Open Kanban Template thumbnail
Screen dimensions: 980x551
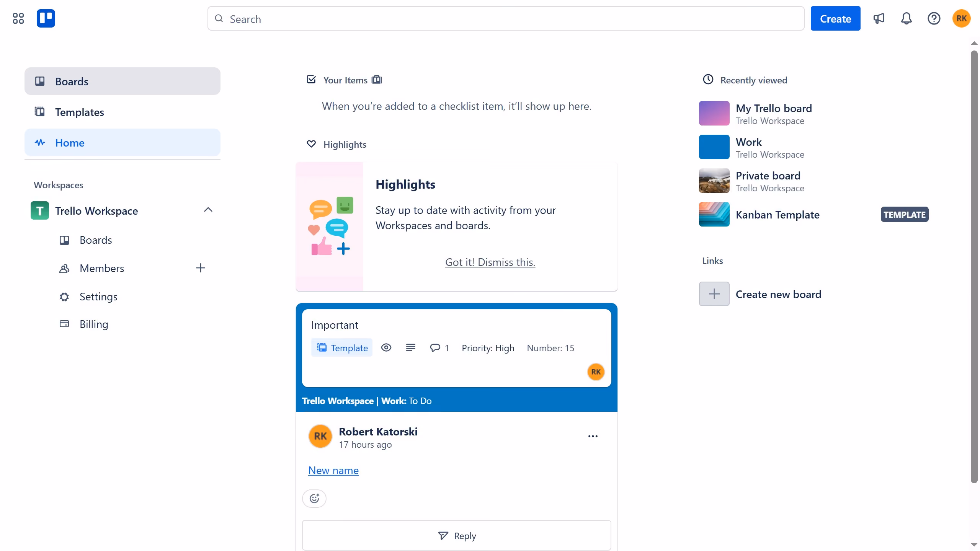(x=714, y=214)
